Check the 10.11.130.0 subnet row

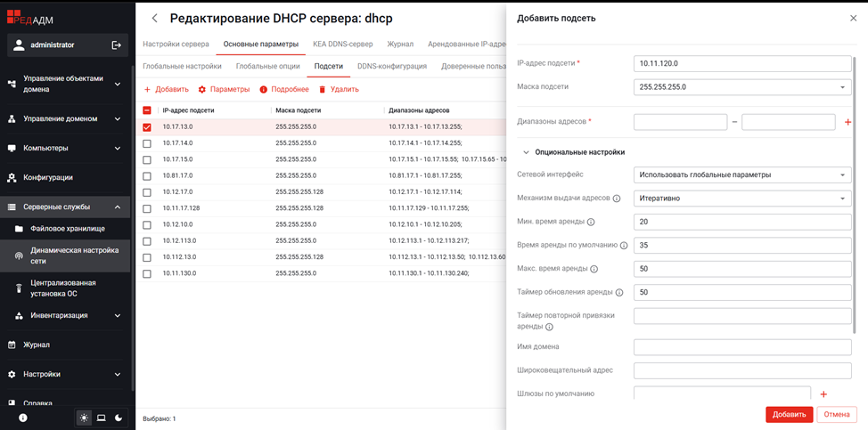point(147,273)
